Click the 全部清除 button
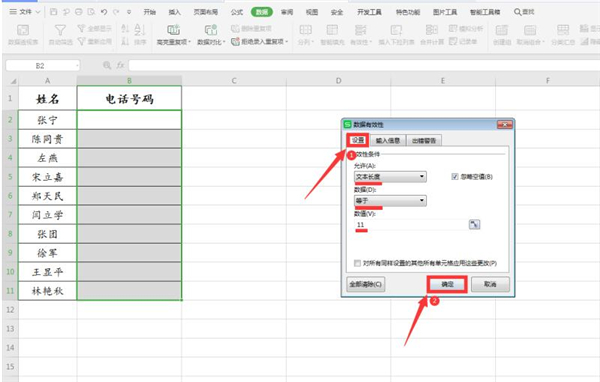Image resolution: width=600 pixels, height=382 pixels. [x=365, y=284]
